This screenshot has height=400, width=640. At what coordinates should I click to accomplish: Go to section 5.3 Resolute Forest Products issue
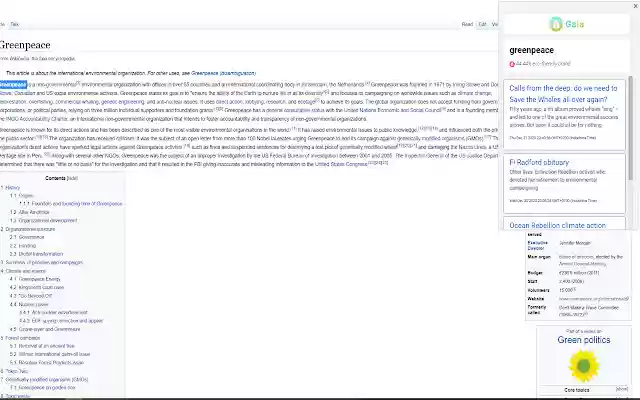pos(47,363)
